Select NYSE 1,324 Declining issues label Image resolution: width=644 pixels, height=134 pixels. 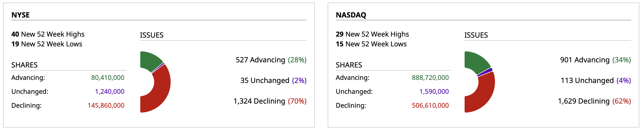pos(270,101)
